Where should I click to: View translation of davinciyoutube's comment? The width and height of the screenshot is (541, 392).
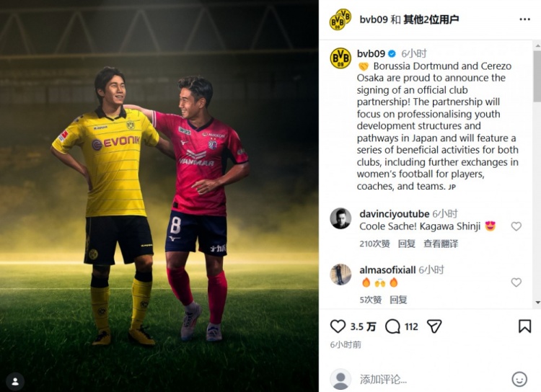pyautogui.click(x=441, y=244)
